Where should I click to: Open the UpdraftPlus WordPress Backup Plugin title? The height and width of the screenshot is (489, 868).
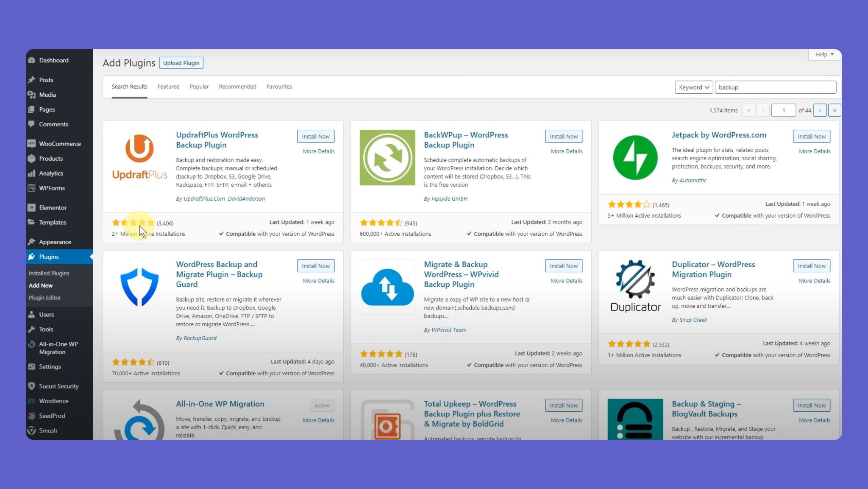(x=217, y=140)
